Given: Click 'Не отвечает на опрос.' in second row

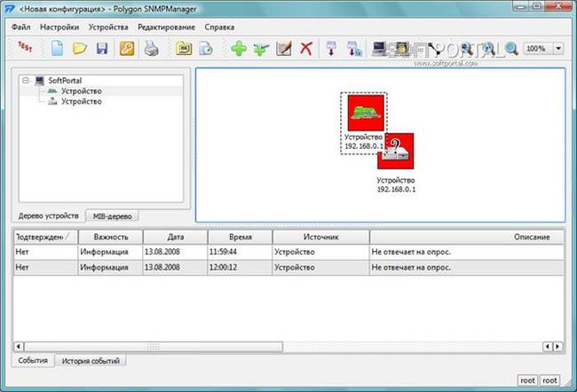Looking at the screenshot, I should (x=411, y=267).
